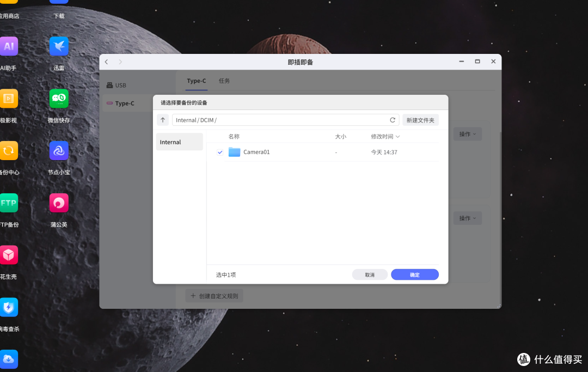The width and height of the screenshot is (588, 372).
Task: Minimize the 即插即备 window
Action: pyautogui.click(x=462, y=62)
